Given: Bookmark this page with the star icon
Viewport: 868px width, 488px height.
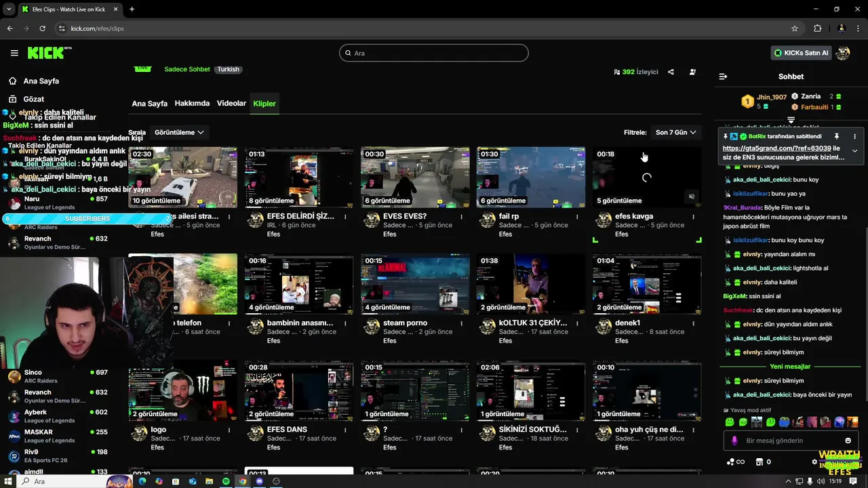Looking at the screenshot, I should pos(795,28).
